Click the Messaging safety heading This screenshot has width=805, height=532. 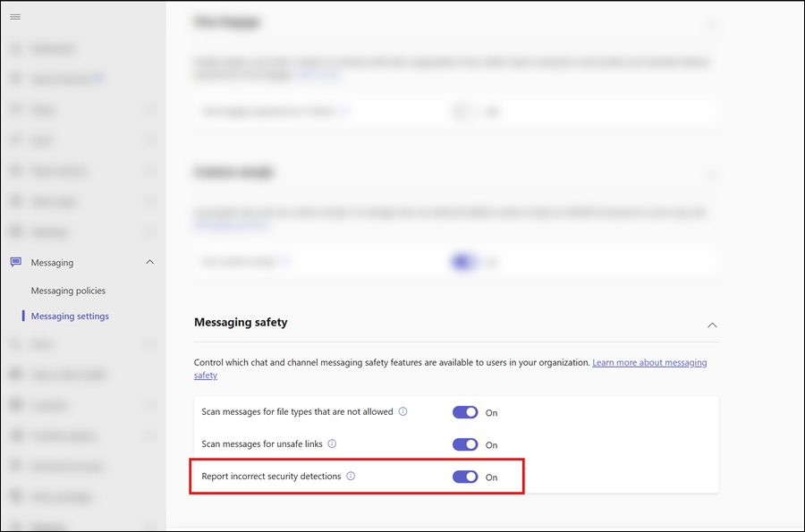(241, 322)
